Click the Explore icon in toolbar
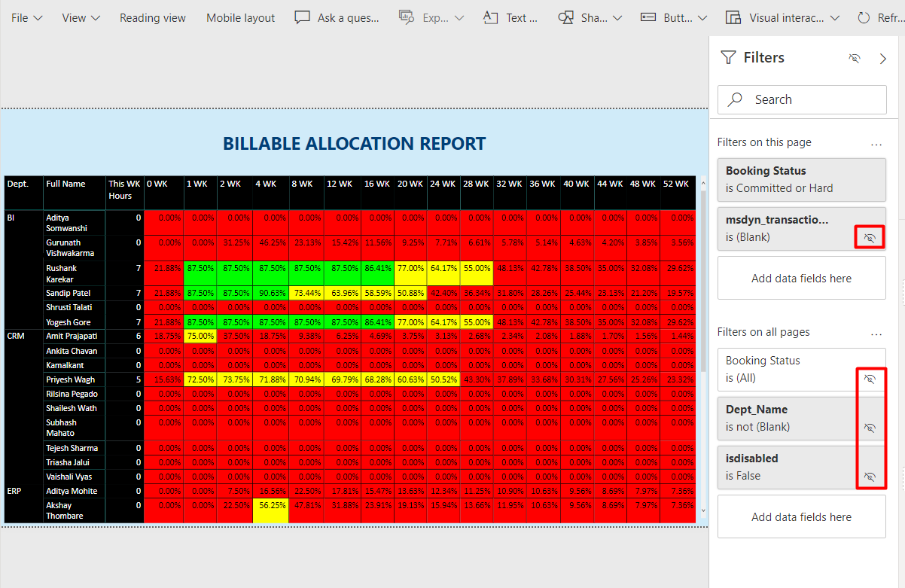 [407, 17]
